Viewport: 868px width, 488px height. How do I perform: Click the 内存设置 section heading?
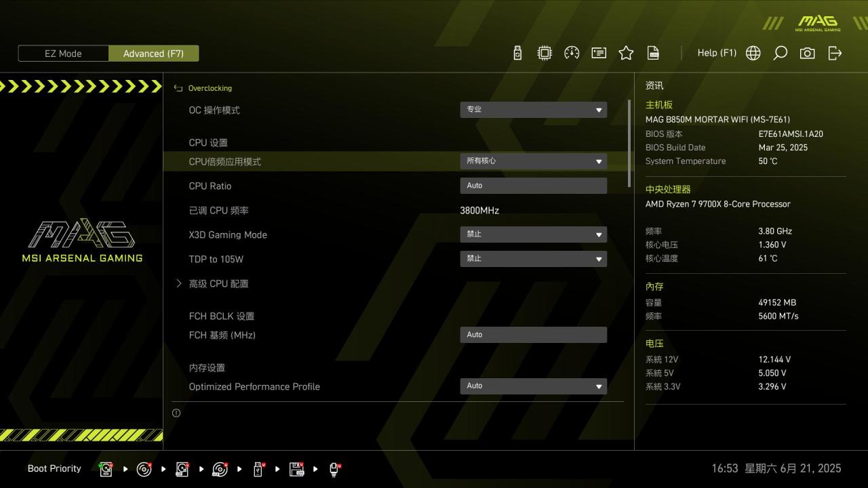[x=207, y=368]
